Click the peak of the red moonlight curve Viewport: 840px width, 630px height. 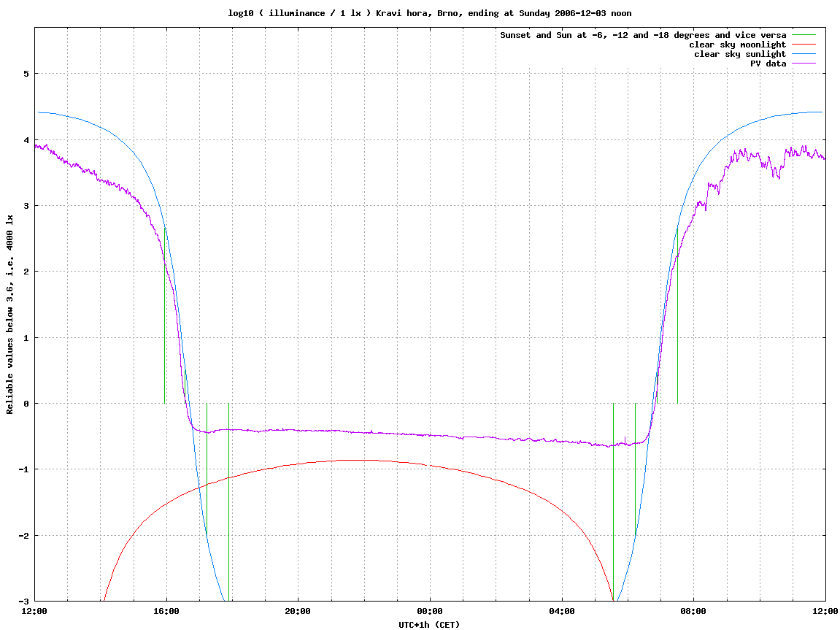click(356, 460)
